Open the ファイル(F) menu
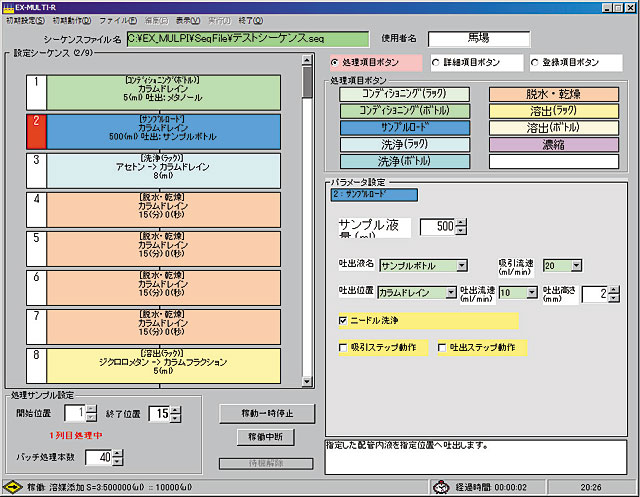This screenshot has width=640, height=497. point(118,20)
